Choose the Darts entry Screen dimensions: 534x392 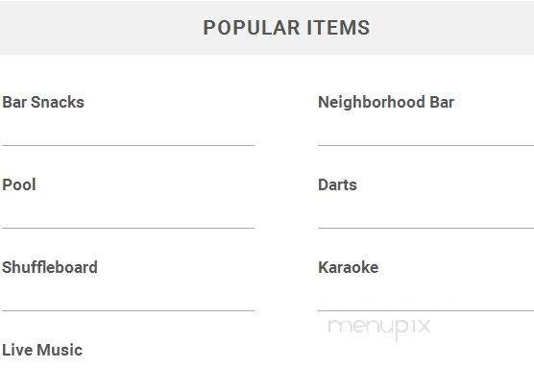pyautogui.click(x=337, y=184)
